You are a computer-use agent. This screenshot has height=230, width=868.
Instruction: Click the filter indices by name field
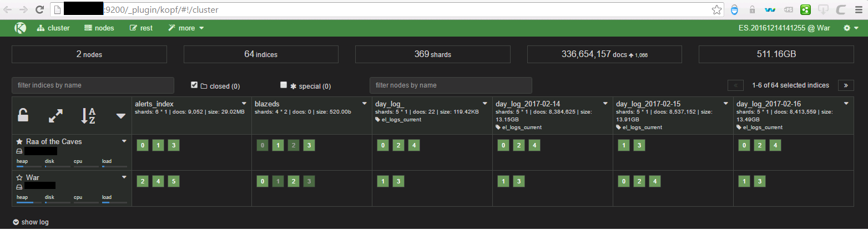click(93, 85)
